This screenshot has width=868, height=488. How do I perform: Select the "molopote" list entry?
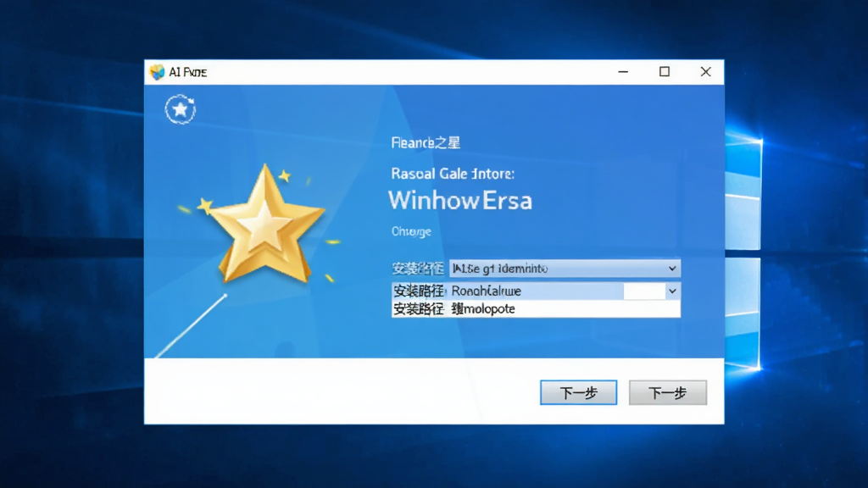tap(536, 308)
